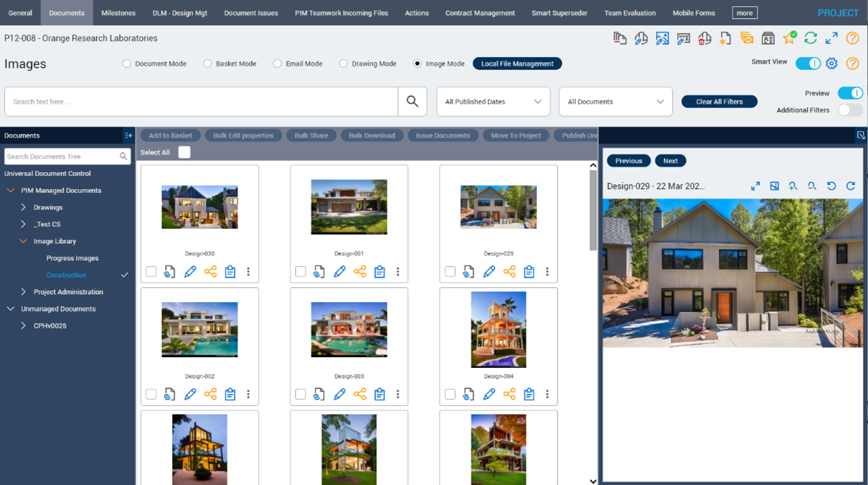Select the Drawing Mode radio button

point(344,64)
